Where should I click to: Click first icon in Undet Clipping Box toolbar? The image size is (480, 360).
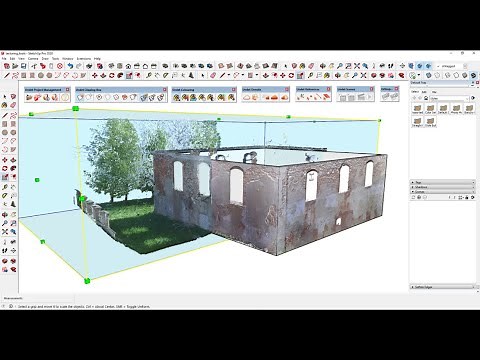tap(80, 97)
